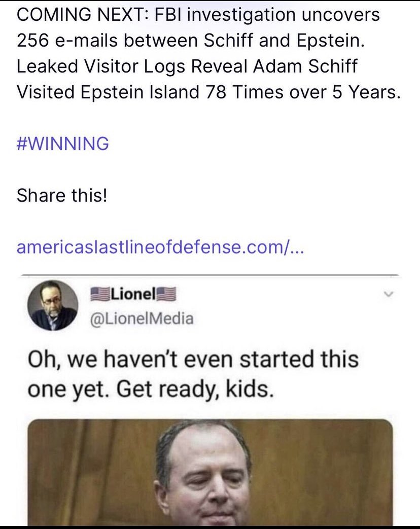Open the tweet options chevron menu
This screenshot has width=420, height=529.
click(x=388, y=294)
